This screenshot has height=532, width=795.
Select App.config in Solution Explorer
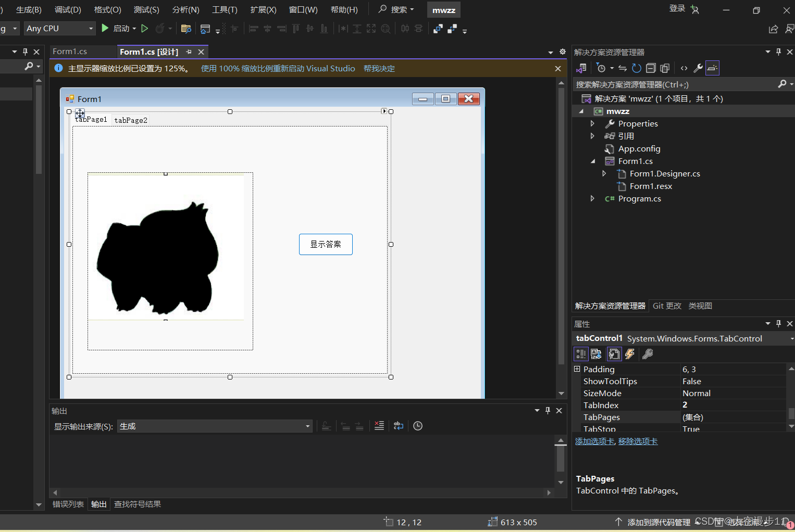coord(639,149)
